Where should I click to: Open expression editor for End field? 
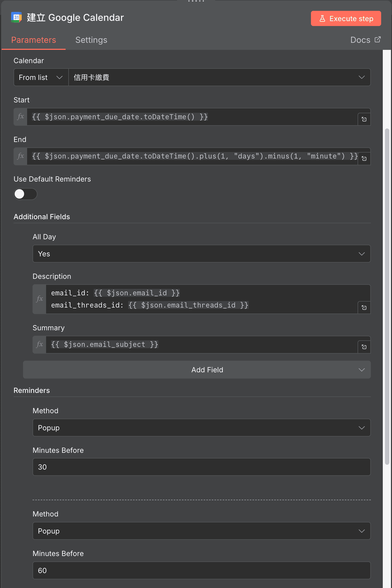point(364,159)
